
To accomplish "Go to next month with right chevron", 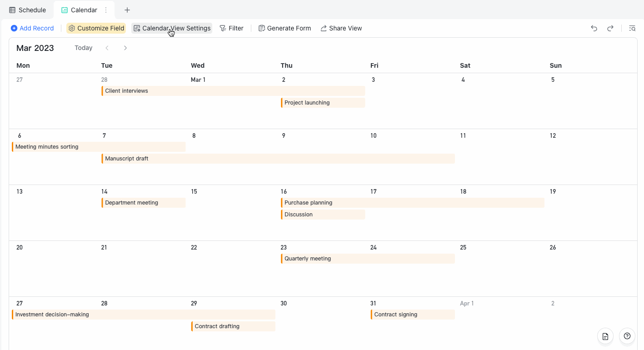I will click(125, 48).
